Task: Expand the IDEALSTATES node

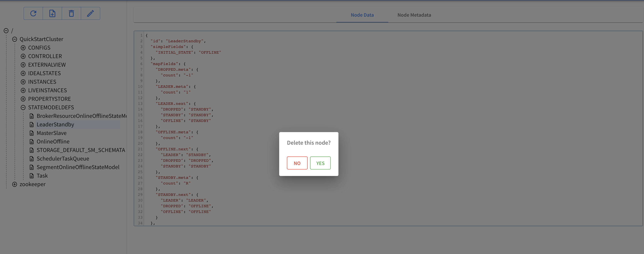Action: (23, 73)
